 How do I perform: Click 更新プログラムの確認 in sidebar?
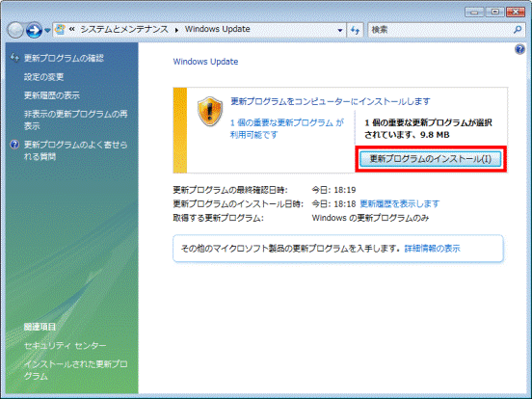[x=64, y=59]
